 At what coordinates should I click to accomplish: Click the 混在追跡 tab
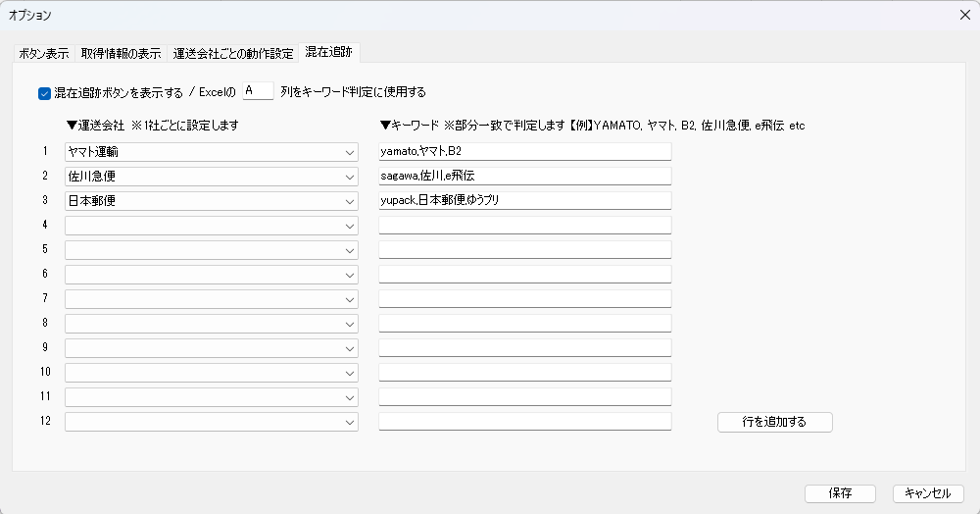tap(329, 52)
